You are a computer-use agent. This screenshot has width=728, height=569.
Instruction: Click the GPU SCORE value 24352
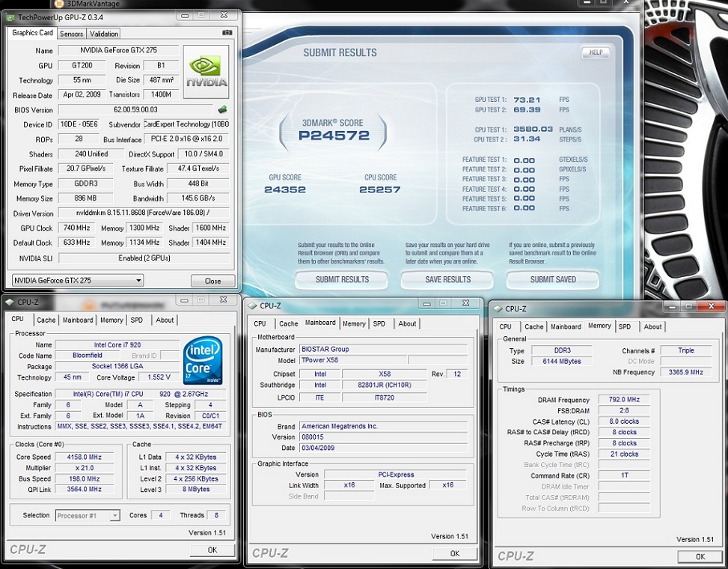[285, 189]
